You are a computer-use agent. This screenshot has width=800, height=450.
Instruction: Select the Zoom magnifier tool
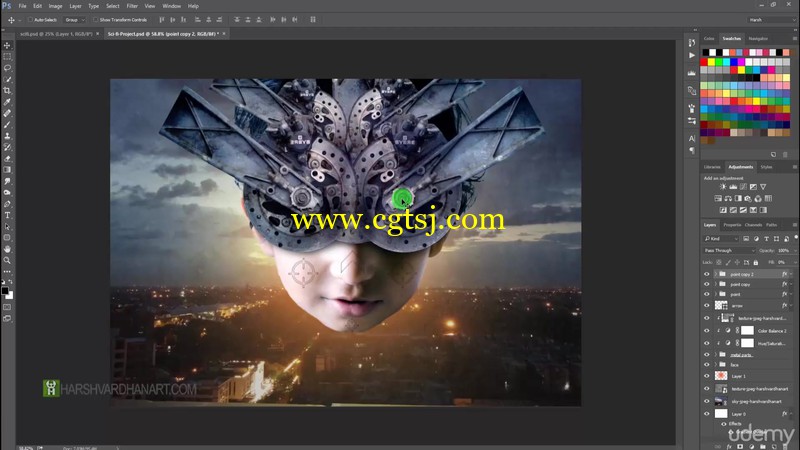click(7, 260)
